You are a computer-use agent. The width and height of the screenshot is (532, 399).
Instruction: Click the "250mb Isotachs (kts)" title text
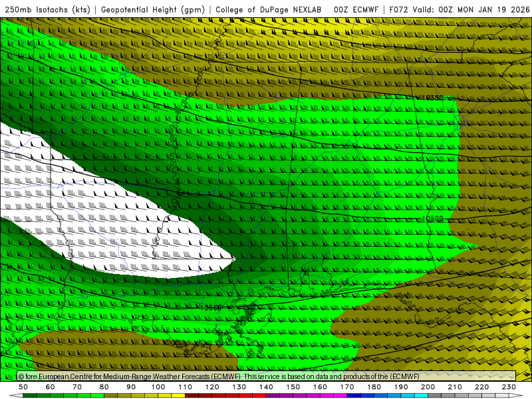(48, 9)
